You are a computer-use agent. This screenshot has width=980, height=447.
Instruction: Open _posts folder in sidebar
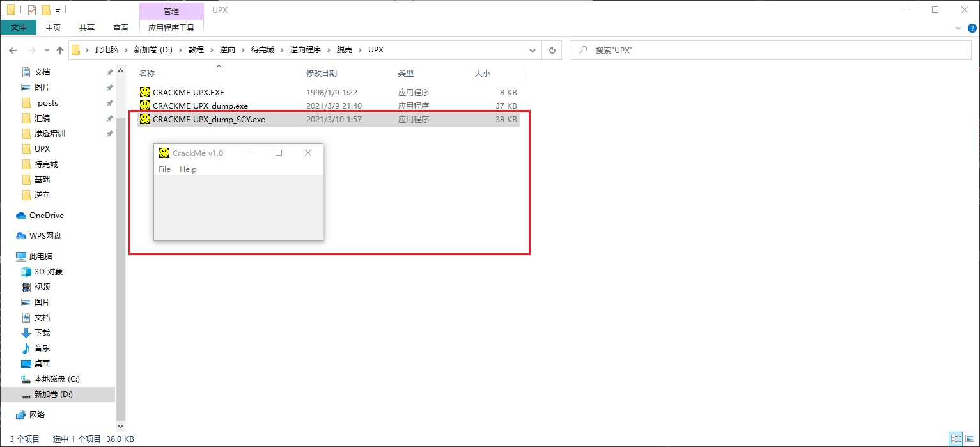click(x=46, y=103)
